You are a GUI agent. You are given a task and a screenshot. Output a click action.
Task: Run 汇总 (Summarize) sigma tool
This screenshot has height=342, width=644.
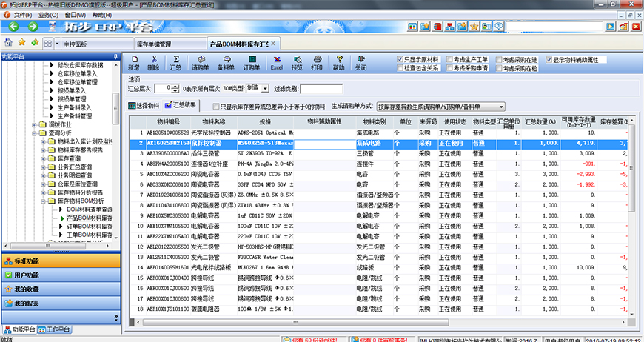[x=175, y=62]
